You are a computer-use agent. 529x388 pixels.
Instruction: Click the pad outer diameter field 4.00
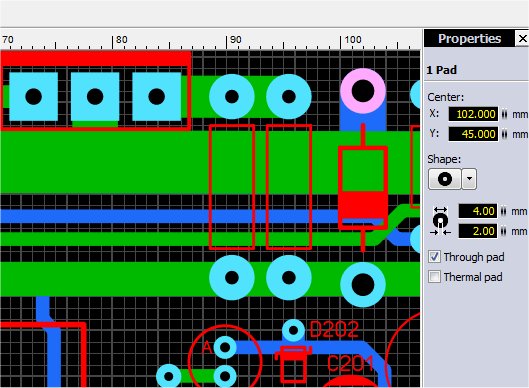478,211
